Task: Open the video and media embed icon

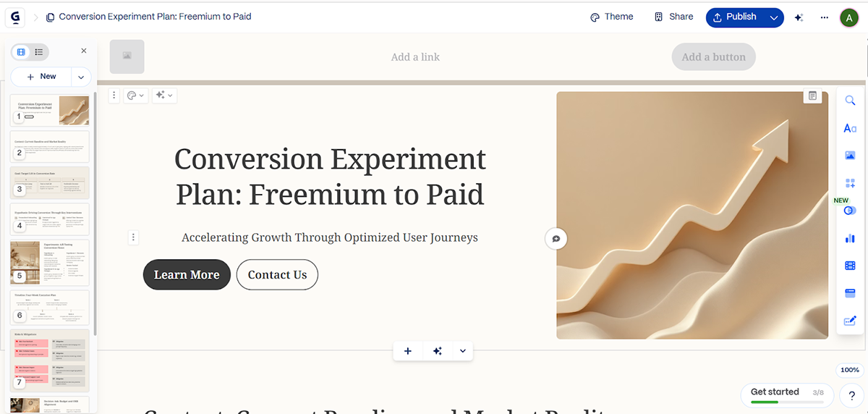Action: pyautogui.click(x=850, y=266)
